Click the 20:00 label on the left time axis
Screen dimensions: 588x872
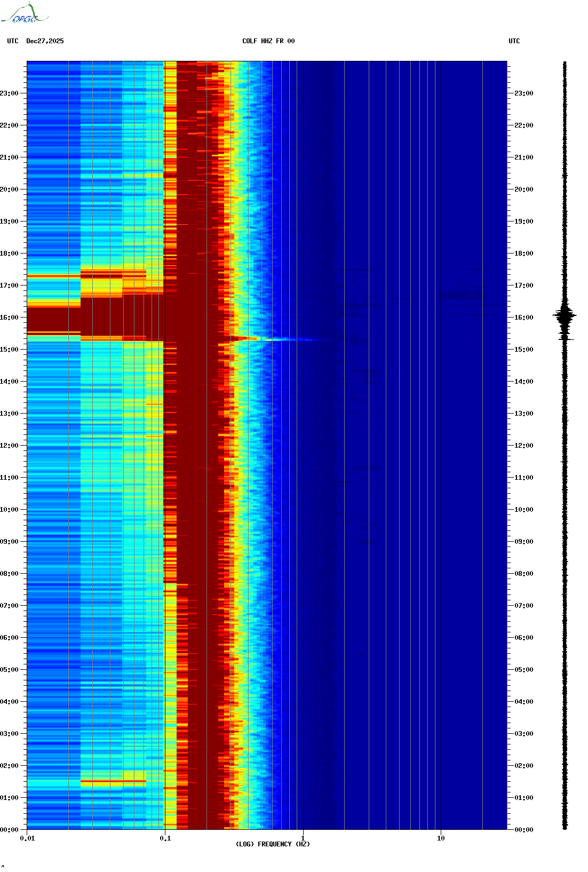pyautogui.click(x=9, y=189)
